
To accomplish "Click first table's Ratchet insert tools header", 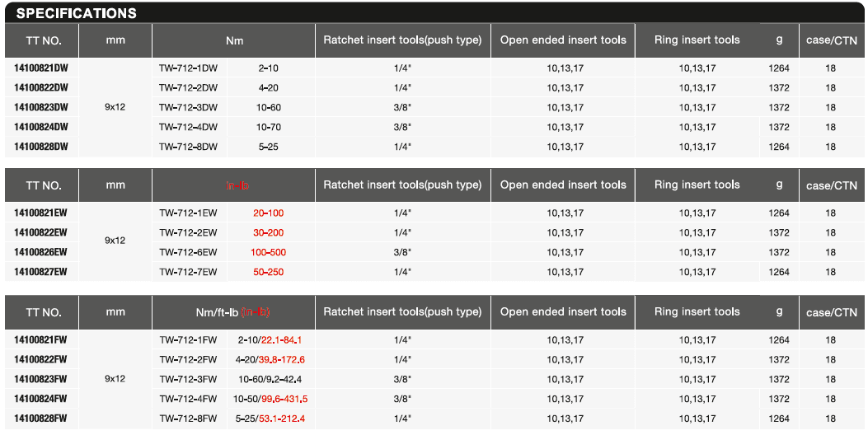I will click(402, 40).
